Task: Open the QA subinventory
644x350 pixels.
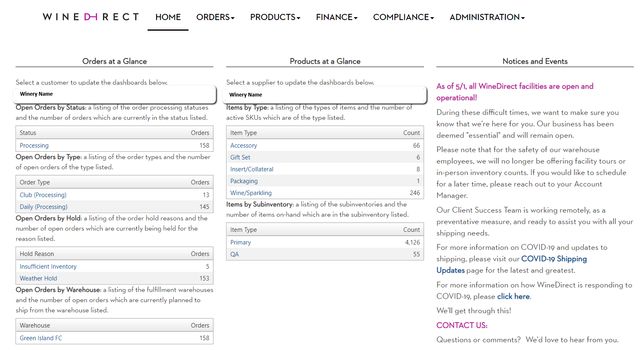Action: click(x=234, y=254)
